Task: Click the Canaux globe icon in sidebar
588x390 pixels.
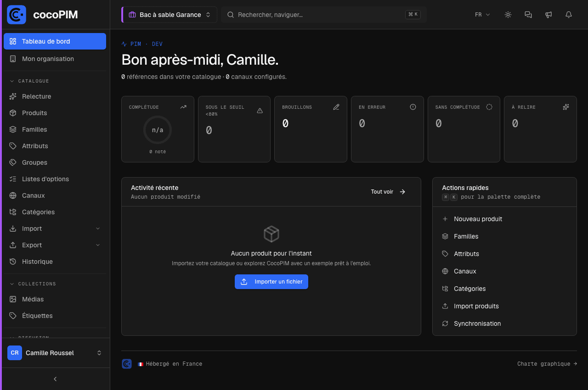Action: click(x=13, y=195)
